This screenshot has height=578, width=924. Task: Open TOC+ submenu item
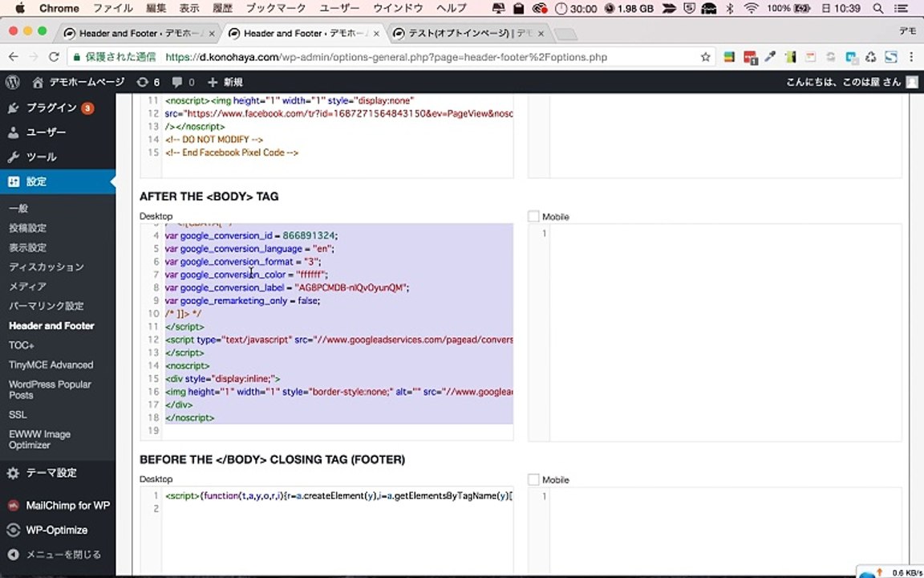pyautogui.click(x=21, y=345)
